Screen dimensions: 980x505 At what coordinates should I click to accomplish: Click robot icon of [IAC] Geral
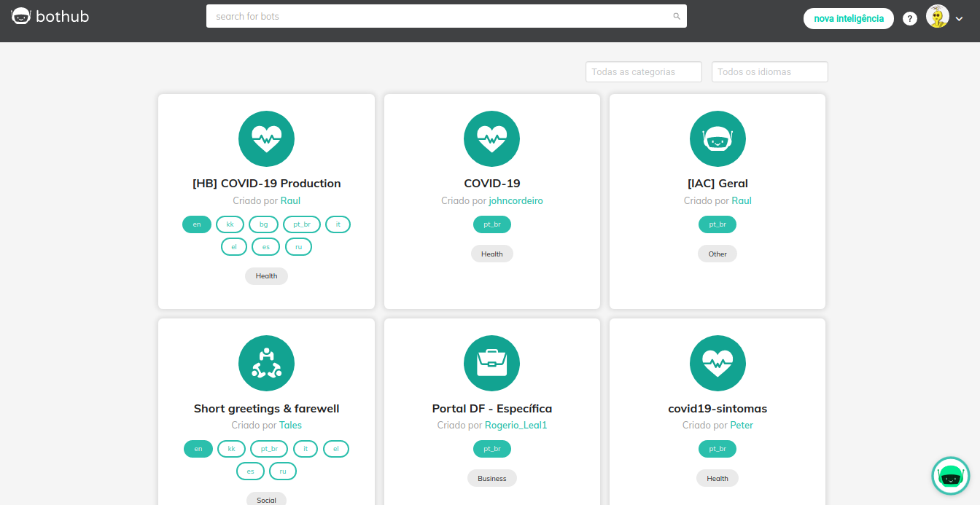[717, 138]
